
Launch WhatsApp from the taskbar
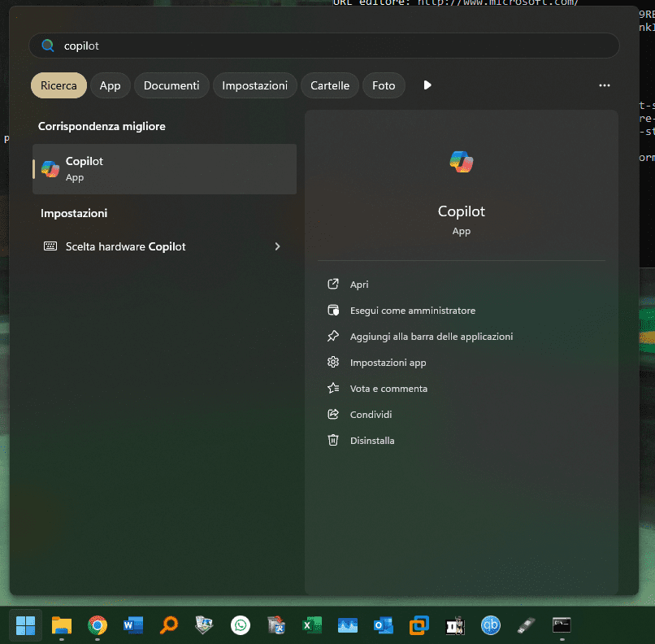[241, 625]
